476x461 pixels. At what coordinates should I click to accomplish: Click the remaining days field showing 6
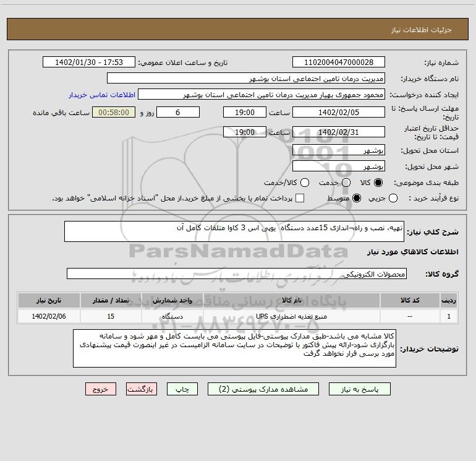(178, 113)
